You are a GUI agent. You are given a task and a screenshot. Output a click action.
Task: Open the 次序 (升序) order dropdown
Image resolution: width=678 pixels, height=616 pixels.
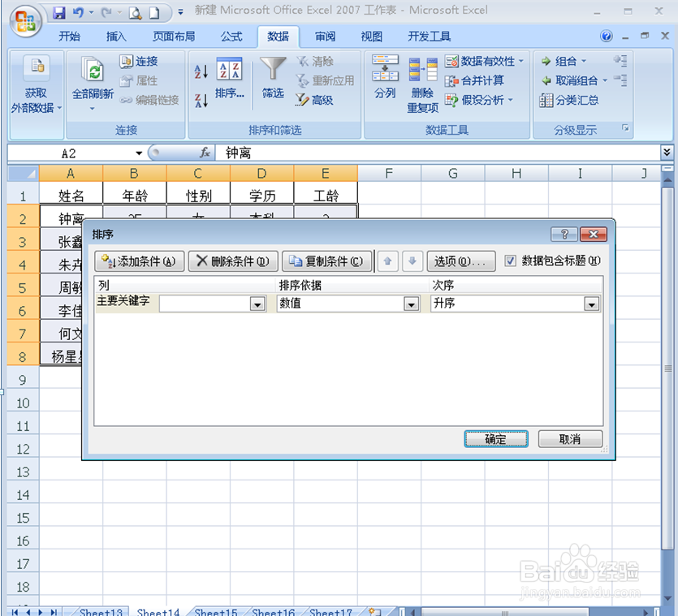[592, 304]
